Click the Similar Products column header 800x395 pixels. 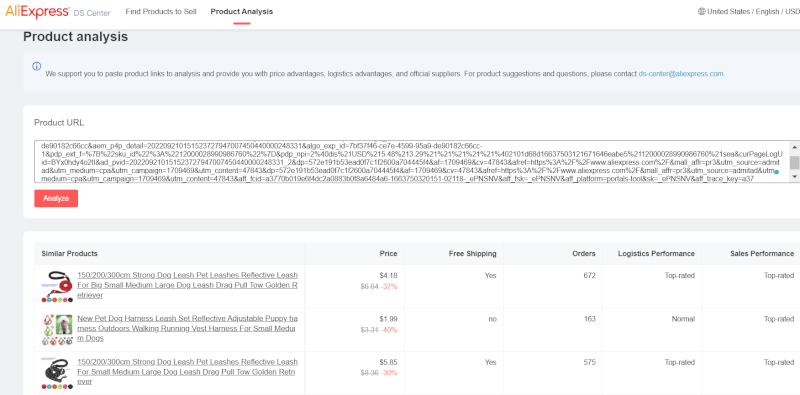click(x=69, y=254)
